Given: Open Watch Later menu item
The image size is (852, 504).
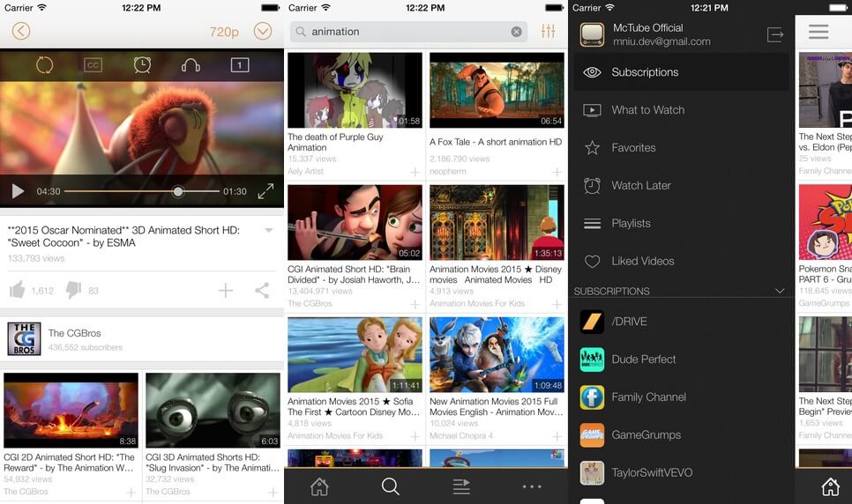Looking at the screenshot, I should coord(682,186).
